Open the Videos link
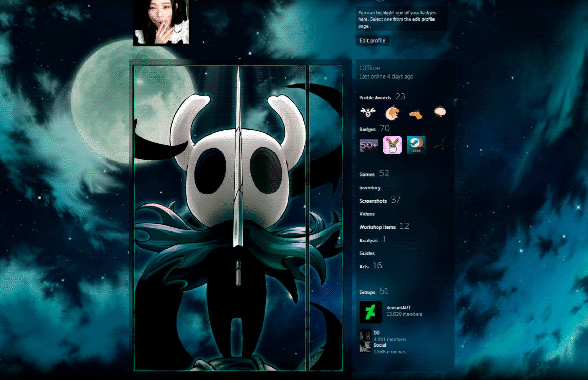This screenshot has width=588, height=380. pyautogui.click(x=367, y=214)
